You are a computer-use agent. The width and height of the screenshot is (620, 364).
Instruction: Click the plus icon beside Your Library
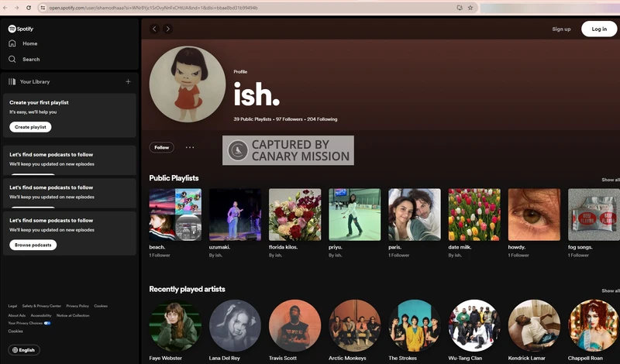pyautogui.click(x=128, y=81)
